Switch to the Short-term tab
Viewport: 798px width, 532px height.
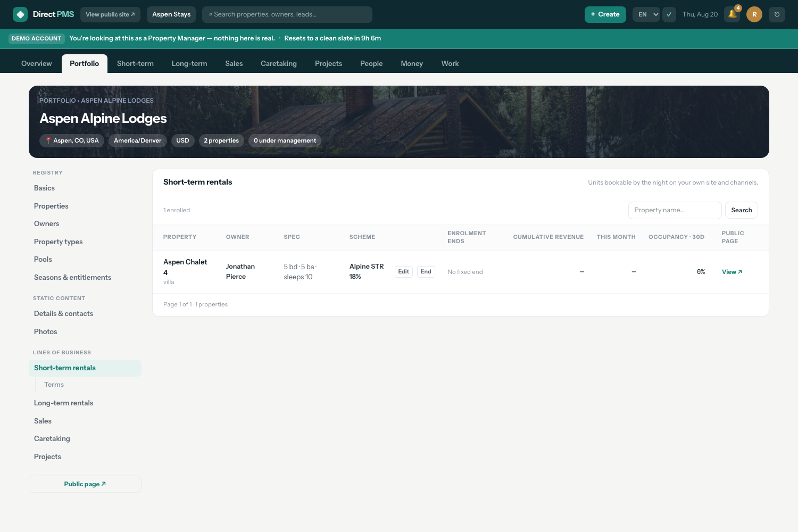tap(135, 63)
